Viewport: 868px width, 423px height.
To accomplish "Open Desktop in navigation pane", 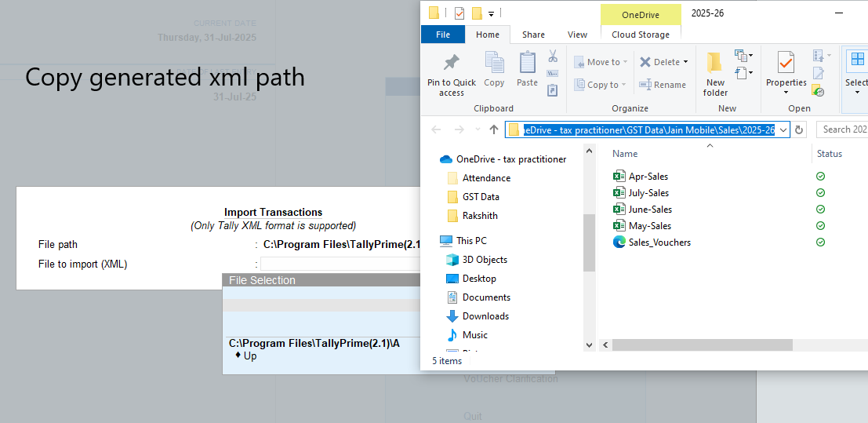I will 471,279.
